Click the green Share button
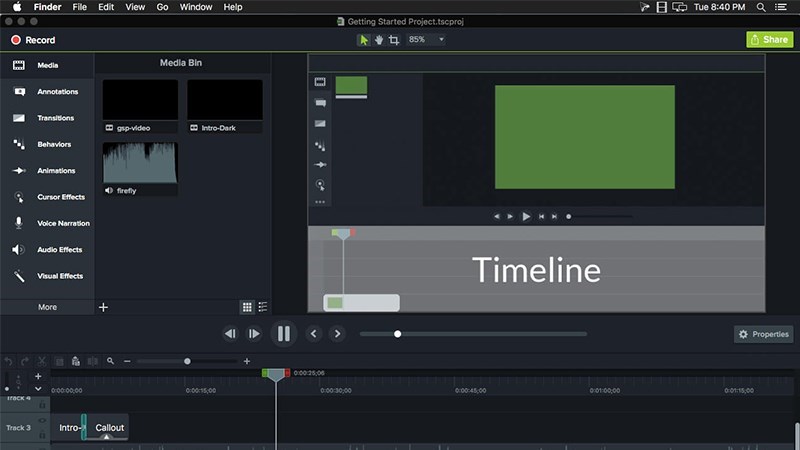Screen dimensions: 800x450 point(769,40)
